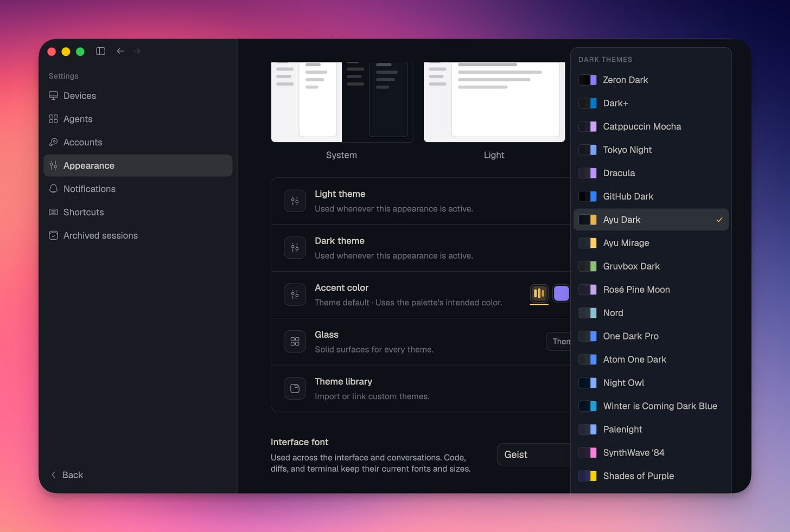Click the folder icon in Theme library row
790x532 pixels.
(x=295, y=388)
